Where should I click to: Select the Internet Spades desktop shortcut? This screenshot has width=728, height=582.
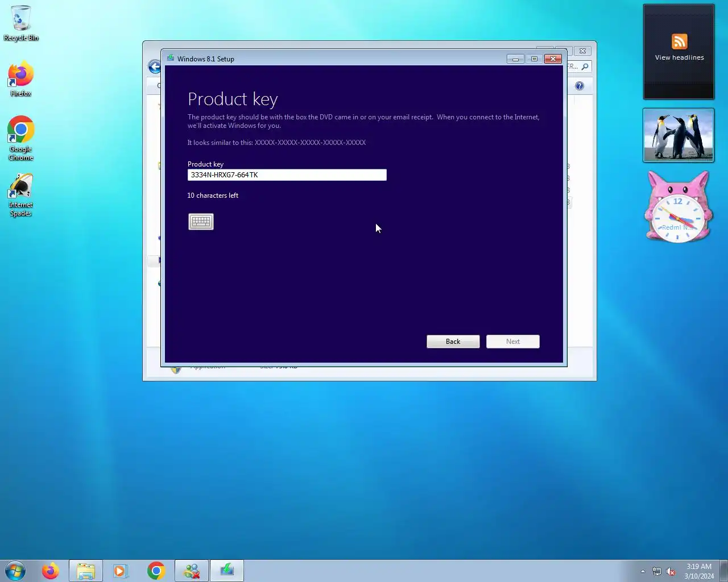21,195
